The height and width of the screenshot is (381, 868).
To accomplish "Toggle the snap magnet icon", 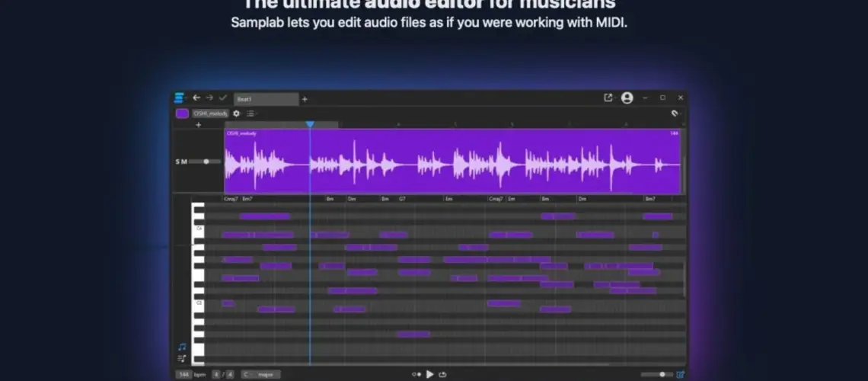I will 675,114.
